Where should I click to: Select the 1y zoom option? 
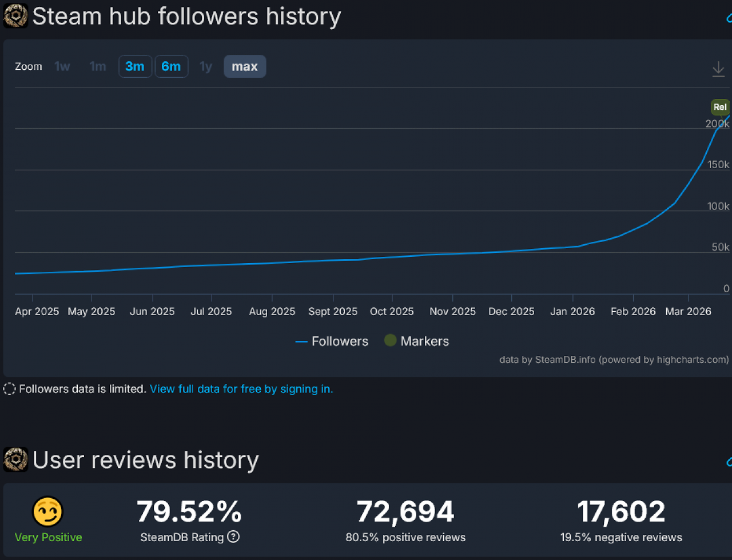206,66
